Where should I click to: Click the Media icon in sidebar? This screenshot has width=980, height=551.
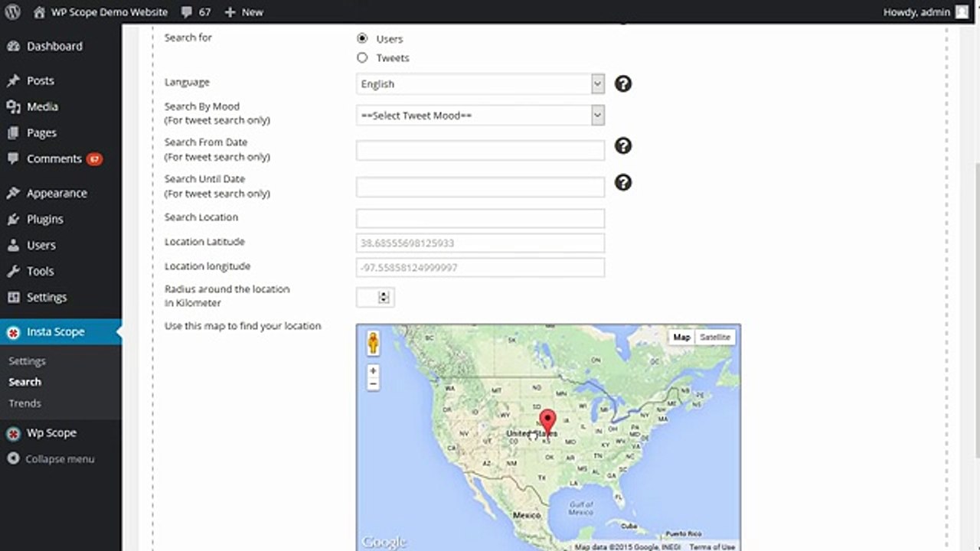13,106
